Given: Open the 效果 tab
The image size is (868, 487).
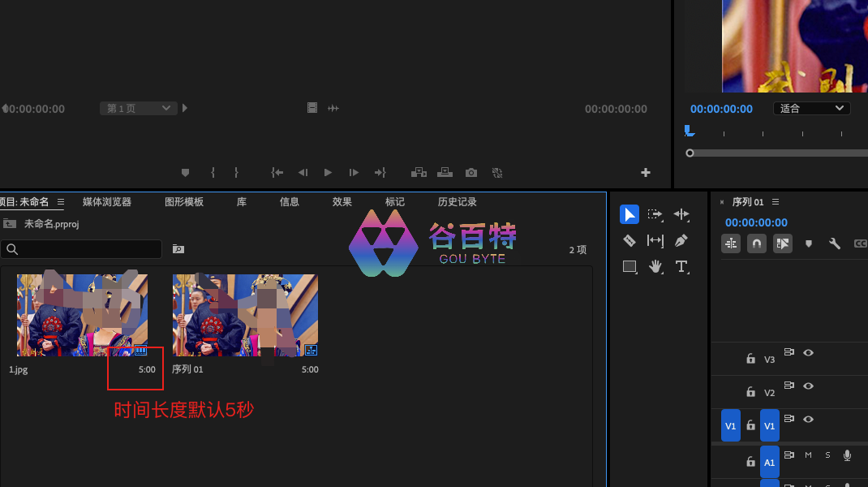Looking at the screenshot, I should tap(342, 202).
